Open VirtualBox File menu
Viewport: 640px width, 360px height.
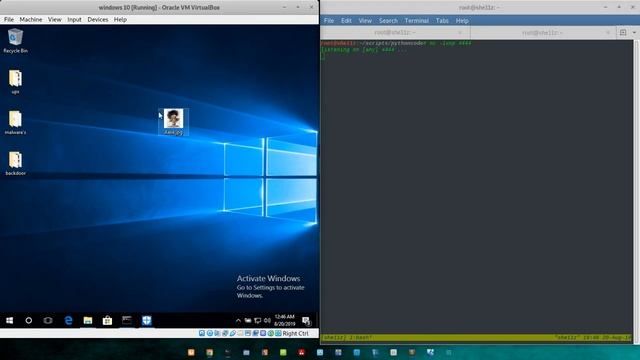coord(9,19)
